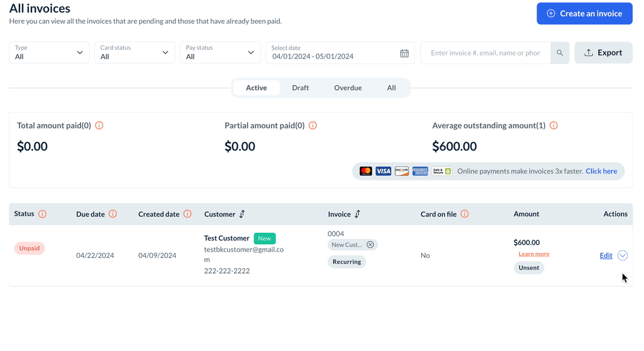Open the Pay status dropdown
Screen dimensions: 644x351
click(220, 53)
